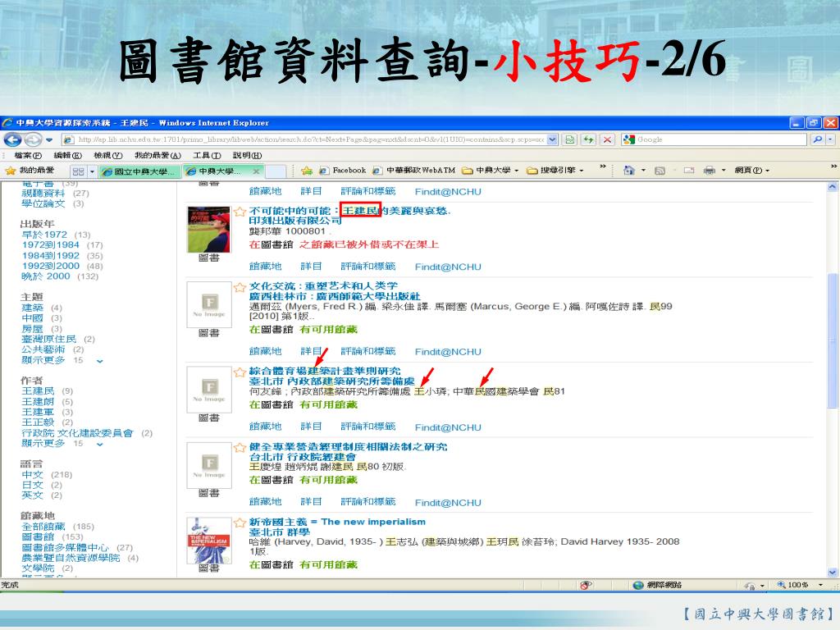Filter author by 行政院 文化建設委員會

point(77,433)
